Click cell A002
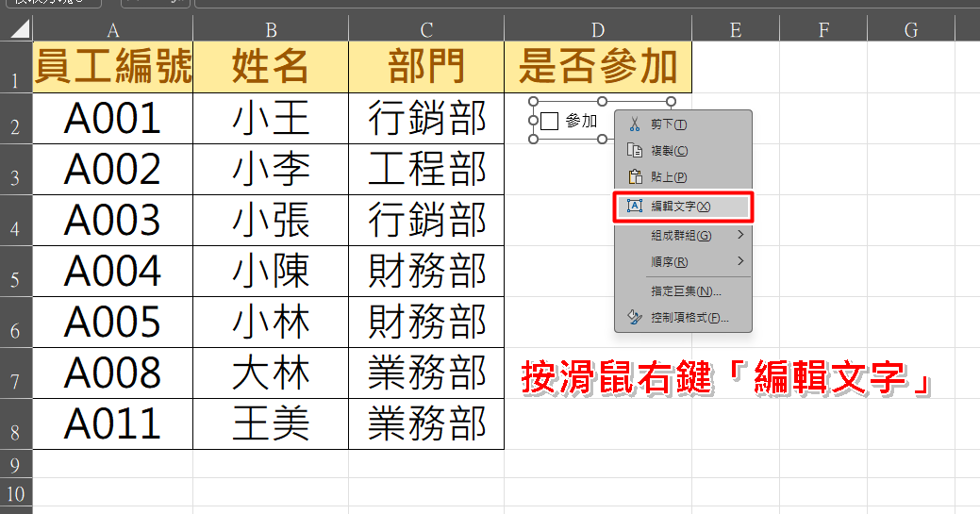This screenshot has height=514, width=980. (x=113, y=170)
